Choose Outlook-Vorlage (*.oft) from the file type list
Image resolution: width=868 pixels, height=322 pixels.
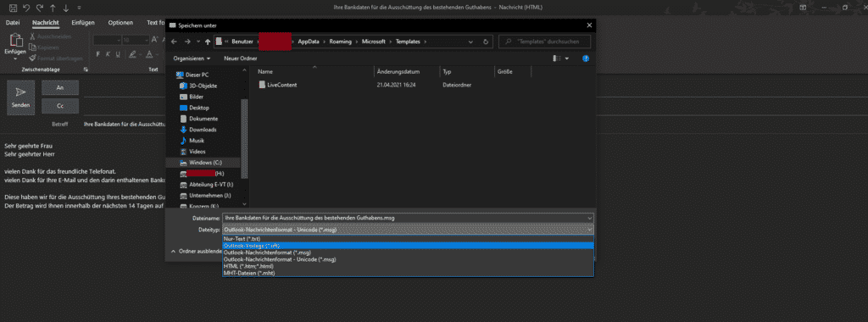408,245
